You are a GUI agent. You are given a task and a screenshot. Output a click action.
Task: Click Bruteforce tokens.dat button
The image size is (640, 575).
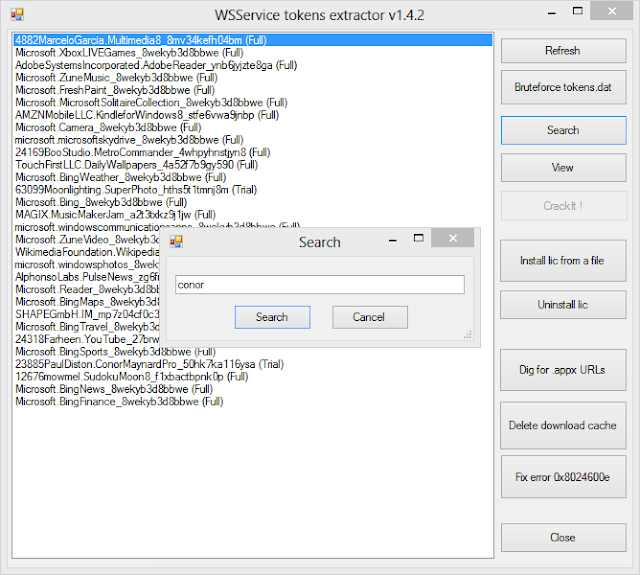pos(564,87)
